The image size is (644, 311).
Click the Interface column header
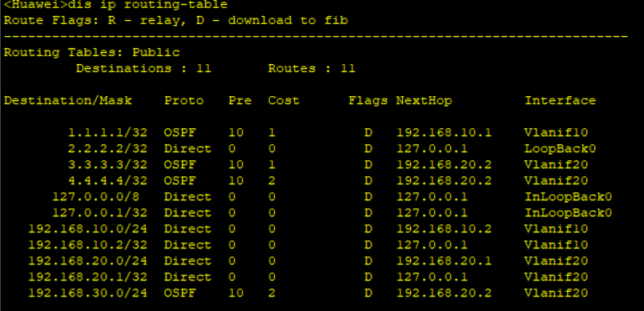[x=560, y=101]
